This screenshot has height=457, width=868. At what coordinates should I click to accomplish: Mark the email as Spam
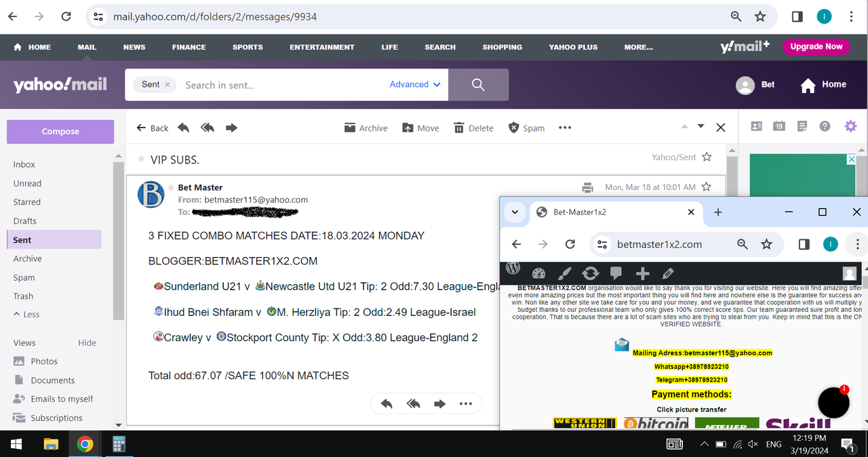(x=526, y=127)
